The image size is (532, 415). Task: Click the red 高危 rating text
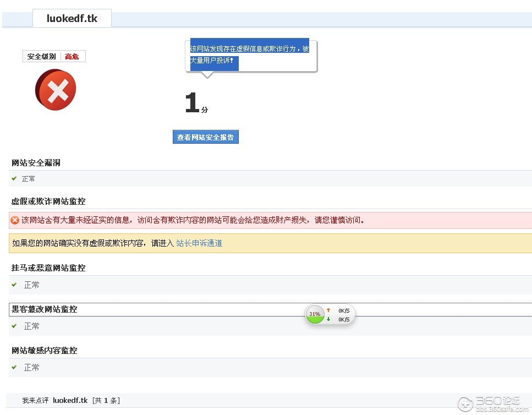72,56
